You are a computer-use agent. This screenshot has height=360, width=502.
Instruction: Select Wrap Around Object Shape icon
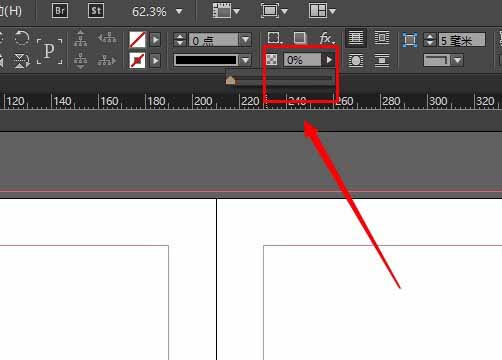tap(355, 61)
